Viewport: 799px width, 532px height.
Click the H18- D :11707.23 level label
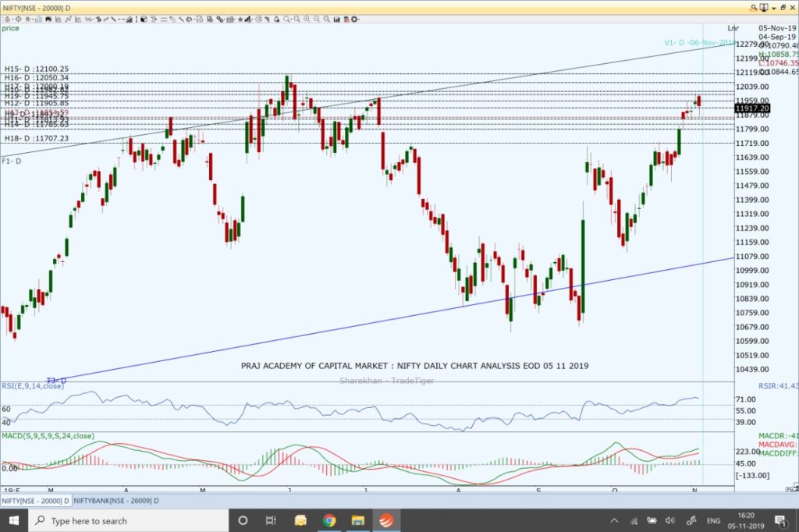click(x=36, y=138)
